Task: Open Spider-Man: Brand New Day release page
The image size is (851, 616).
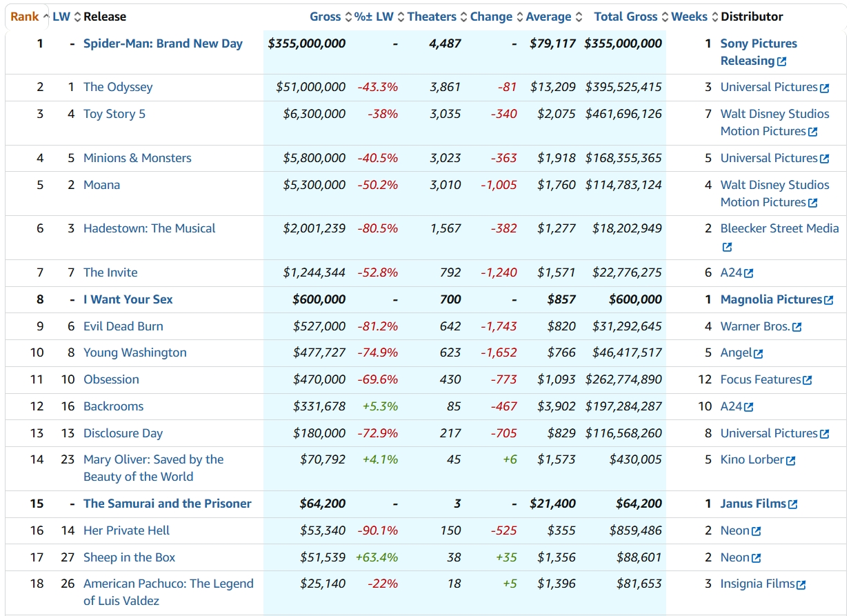Action: point(163,43)
